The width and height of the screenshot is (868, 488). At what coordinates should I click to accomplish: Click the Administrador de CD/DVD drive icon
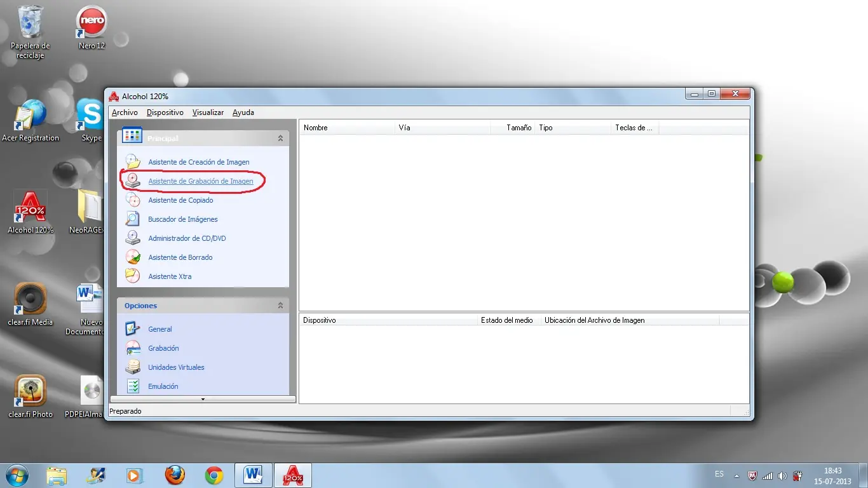pyautogui.click(x=132, y=238)
